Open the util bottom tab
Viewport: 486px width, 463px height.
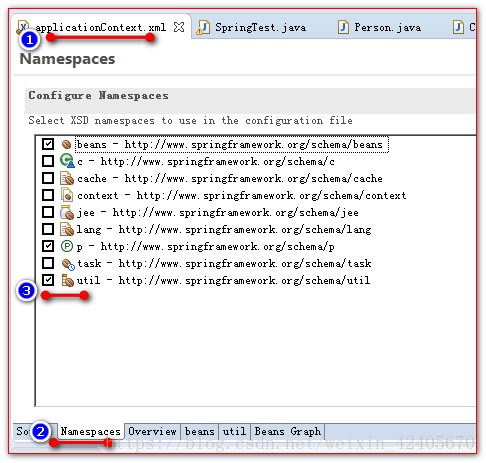coord(234,432)
